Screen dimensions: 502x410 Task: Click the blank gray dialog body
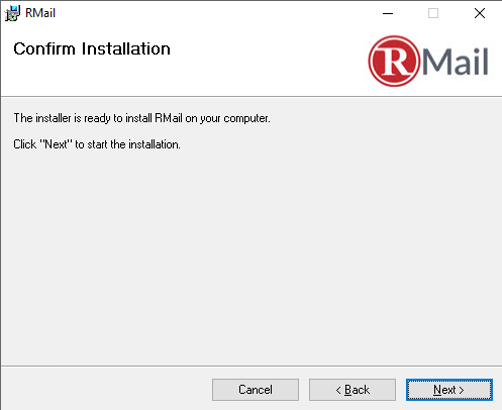pos(251,257)
